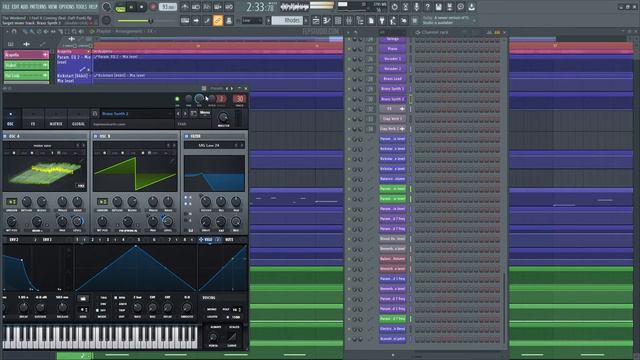Image resolution: width=640 pixels, height=360 pixels.
Task: Select the Acapella track in picker
Action: click(26, 55)
